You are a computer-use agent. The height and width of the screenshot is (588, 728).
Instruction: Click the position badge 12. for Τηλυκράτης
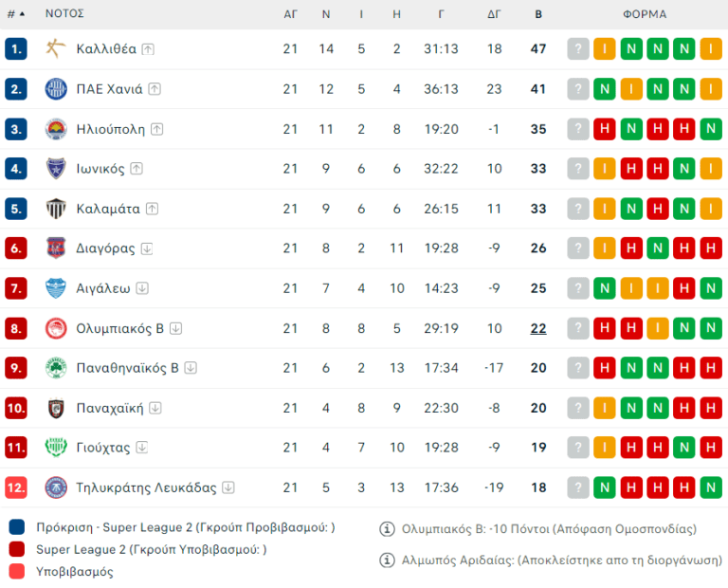pos(16,487)
